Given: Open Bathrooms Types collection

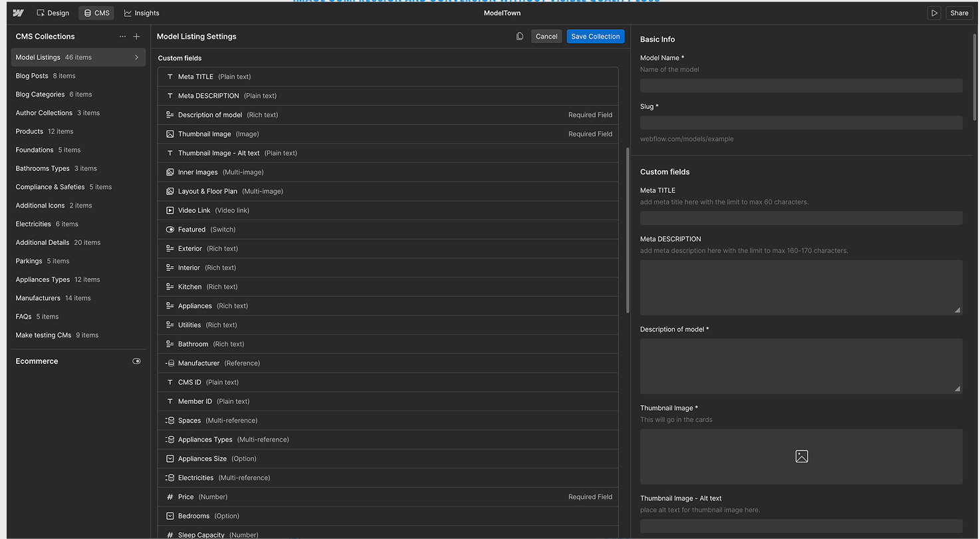Looking at the screenshot, I should point(78,168).
